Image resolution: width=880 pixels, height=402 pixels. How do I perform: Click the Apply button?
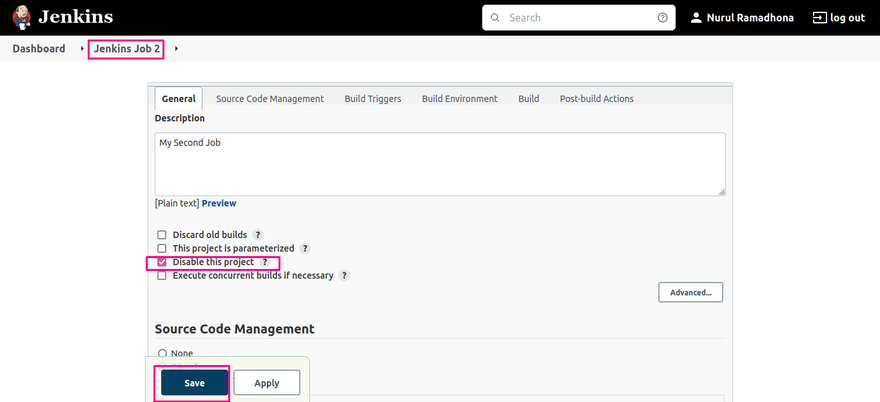(x=267, y=383)
